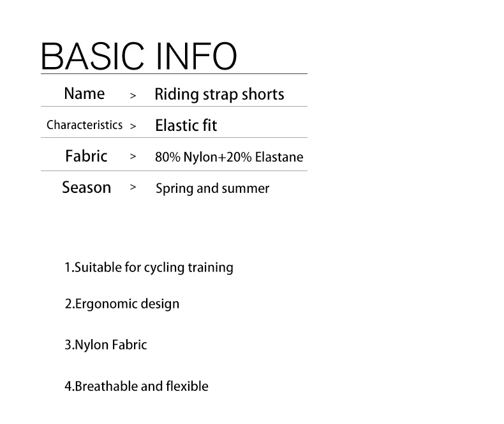The width and height of the screenshot is (504, 424).
Task: Click the Elastic fit value
Action: point(186,125)
